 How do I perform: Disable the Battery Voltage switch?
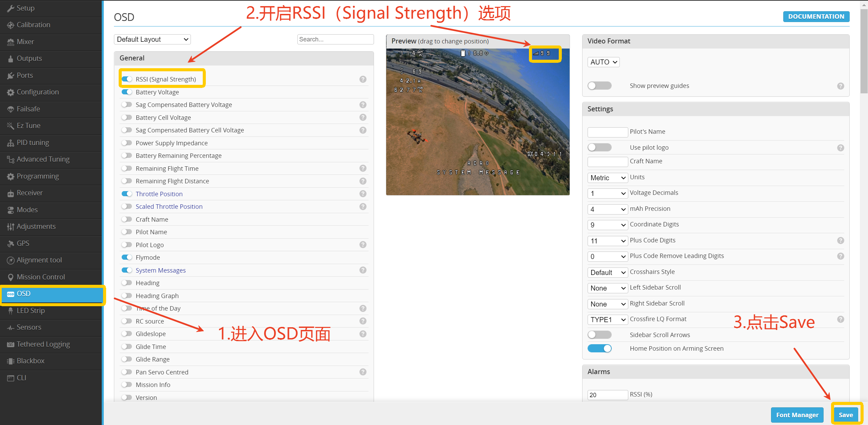[127, 92]
